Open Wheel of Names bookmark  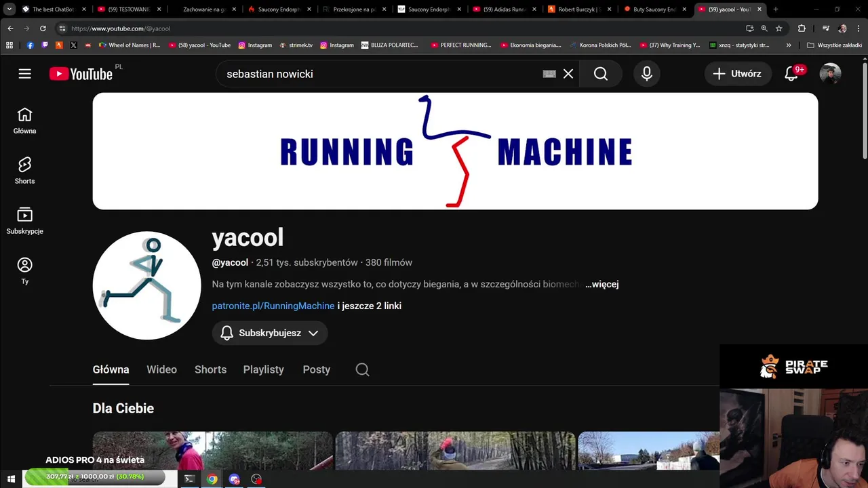130,45
